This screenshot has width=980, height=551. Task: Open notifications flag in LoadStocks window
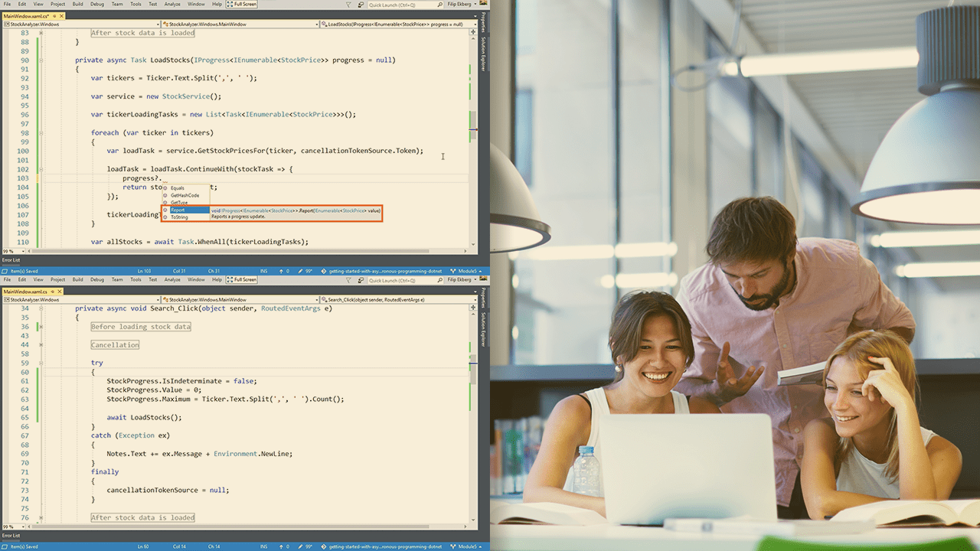348,5
